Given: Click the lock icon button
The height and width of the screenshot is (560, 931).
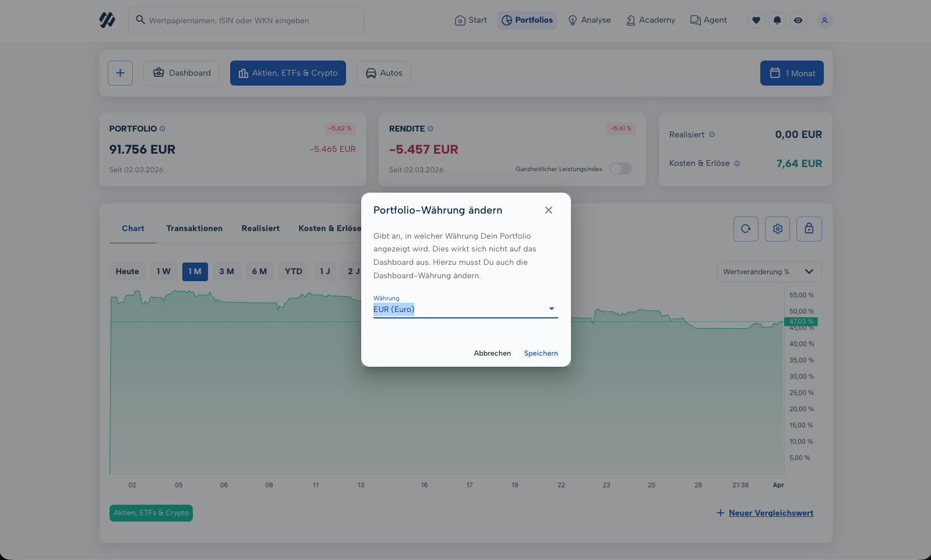Looking at the screenshot, I should pyautogui.click(x=809, y=229).
